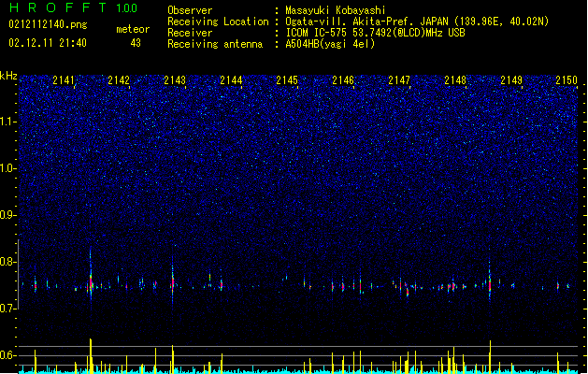Click the 2144 time marker
This screenshot has height=374, width=588.
click(231, 80)
